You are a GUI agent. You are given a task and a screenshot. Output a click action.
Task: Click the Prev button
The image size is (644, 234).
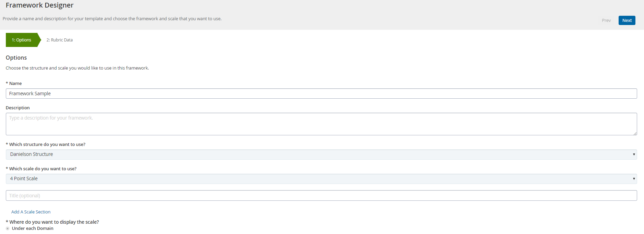(x=606, y=21)
